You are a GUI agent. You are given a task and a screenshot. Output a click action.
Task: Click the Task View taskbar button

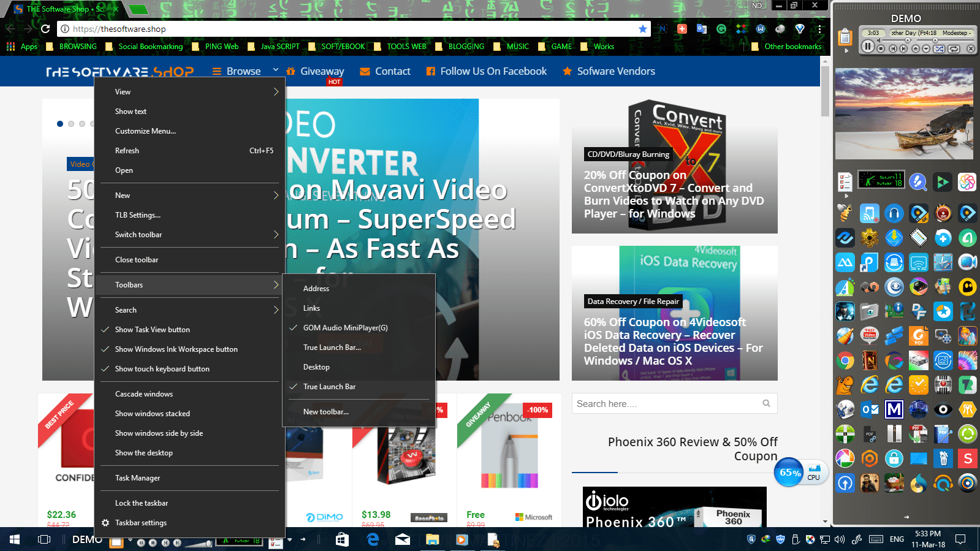pyautogui.click(x=44, y=539)
